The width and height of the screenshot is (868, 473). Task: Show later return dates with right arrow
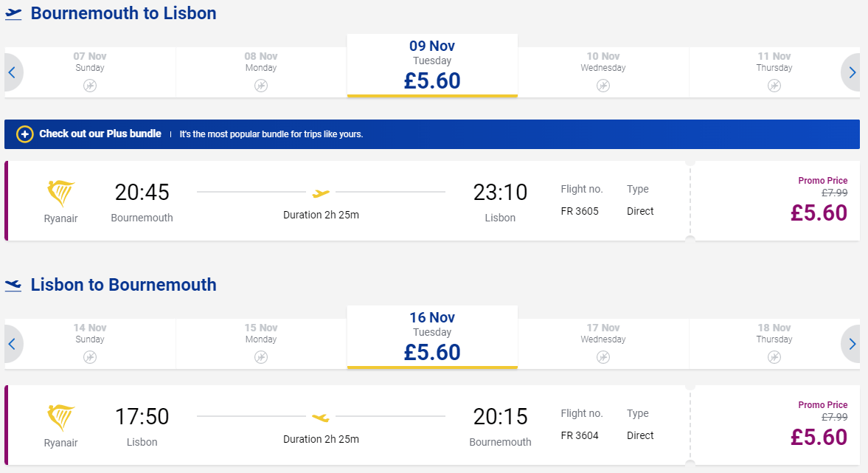851,344
